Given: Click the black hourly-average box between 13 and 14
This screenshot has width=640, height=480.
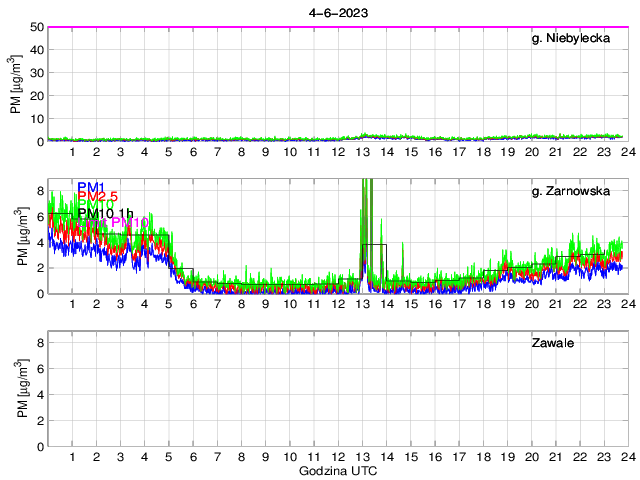Looking at the screenshot, I should click(374, 246).
